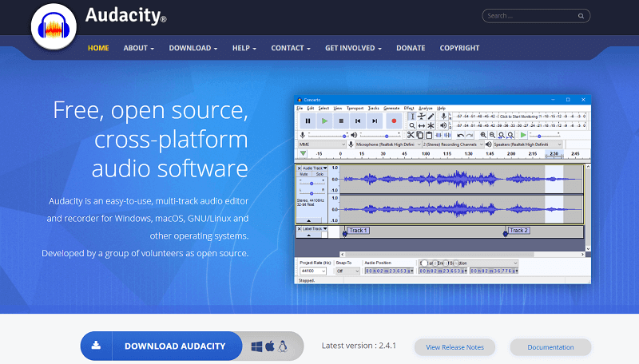639x364 pixels.
Task: Open the Microphone recording device dropdown
Action: tap(388, 144)
